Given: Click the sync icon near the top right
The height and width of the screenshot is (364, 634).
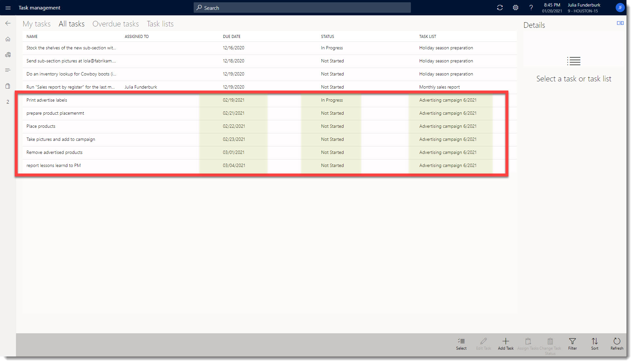Looking at the screenshot, I should click(x=500, y=7).
